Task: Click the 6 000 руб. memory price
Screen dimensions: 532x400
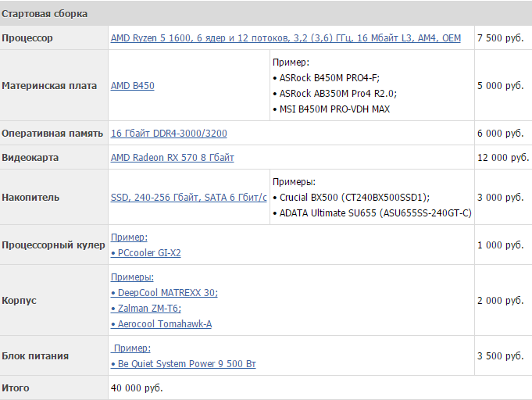Action: (x=501, y=134)
